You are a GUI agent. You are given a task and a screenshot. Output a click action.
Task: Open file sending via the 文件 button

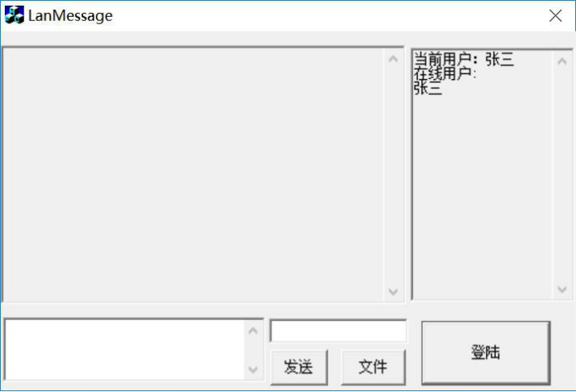coord(374,367)
